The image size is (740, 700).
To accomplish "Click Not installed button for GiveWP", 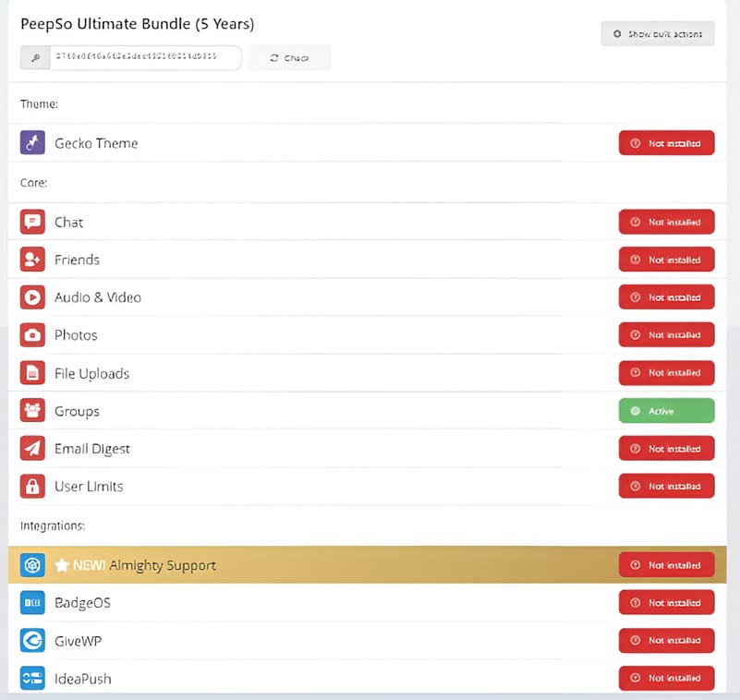I will coord(666,641).
